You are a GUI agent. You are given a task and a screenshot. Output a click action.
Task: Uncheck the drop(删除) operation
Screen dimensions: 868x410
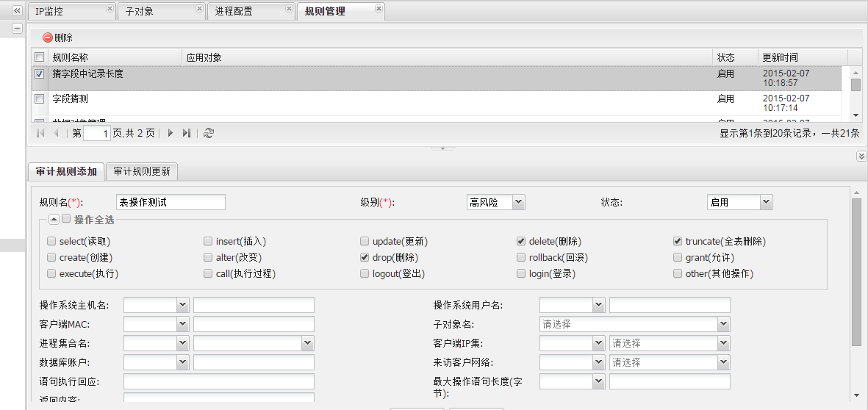click(x=365, y=258)
